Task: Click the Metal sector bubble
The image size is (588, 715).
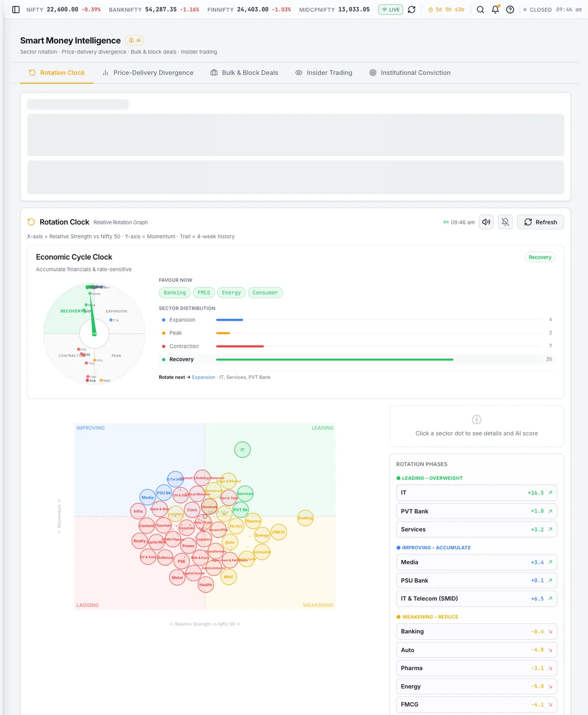Action: tap(177, 577)
